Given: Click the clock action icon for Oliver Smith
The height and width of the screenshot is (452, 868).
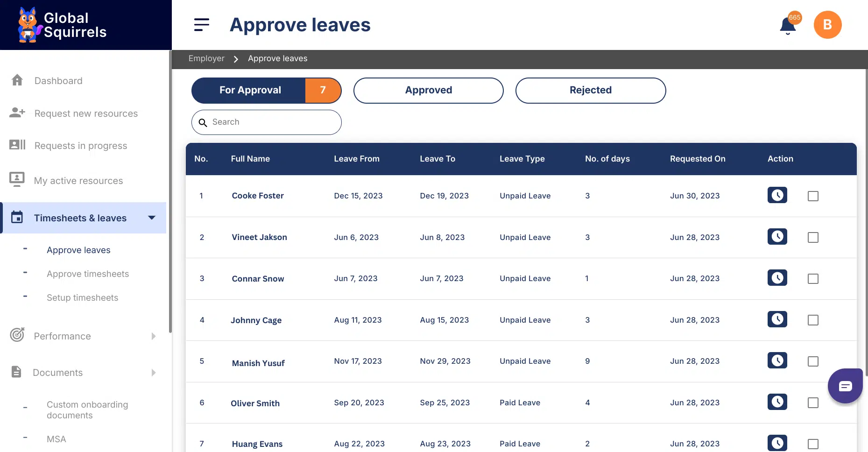Looking at the screenshot, I should [777, 402].
